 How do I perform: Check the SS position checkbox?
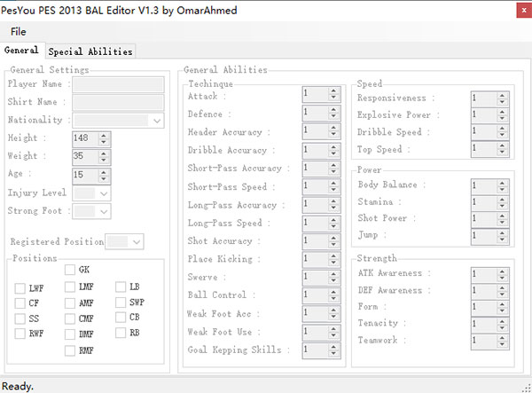pos(20,318)
